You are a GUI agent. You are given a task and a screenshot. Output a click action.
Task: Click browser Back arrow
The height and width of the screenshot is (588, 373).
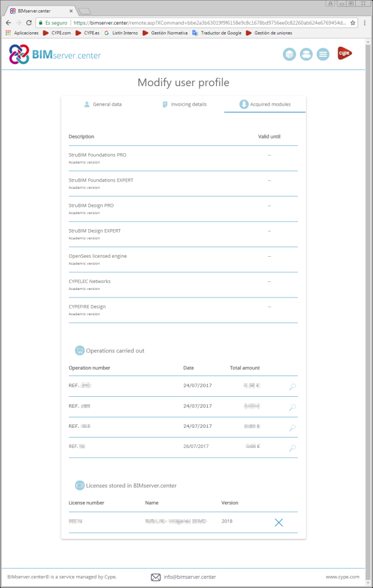(x=9, y=23)
